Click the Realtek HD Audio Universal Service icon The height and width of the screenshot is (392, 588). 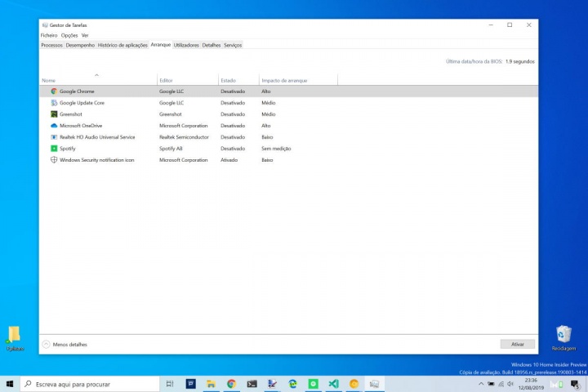pyautogui.click(x=54, y=137)
